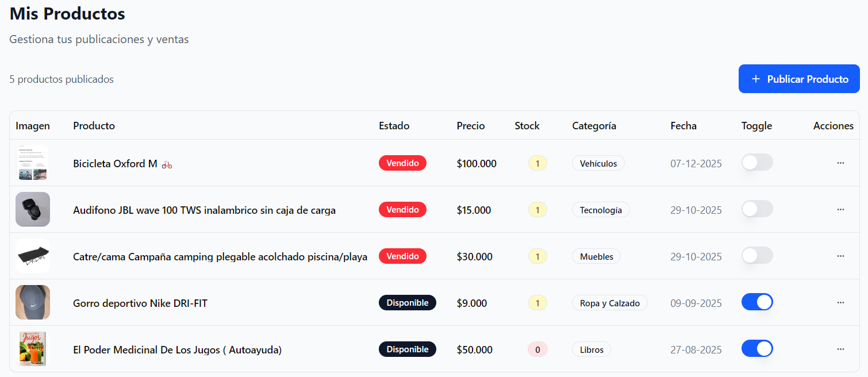Click the Disponible badge for Gorro deportivo Nike
Image resolution: width=868 pixels, height=377 pixels.
(x=408, y=302)
